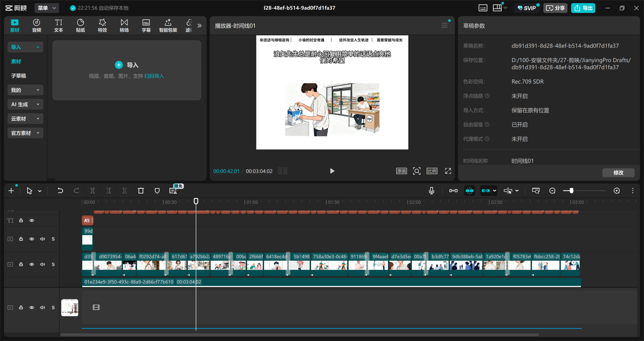Click the 导出 export button
The height and width of the screenshot is (341, 644).
[583, 8]
